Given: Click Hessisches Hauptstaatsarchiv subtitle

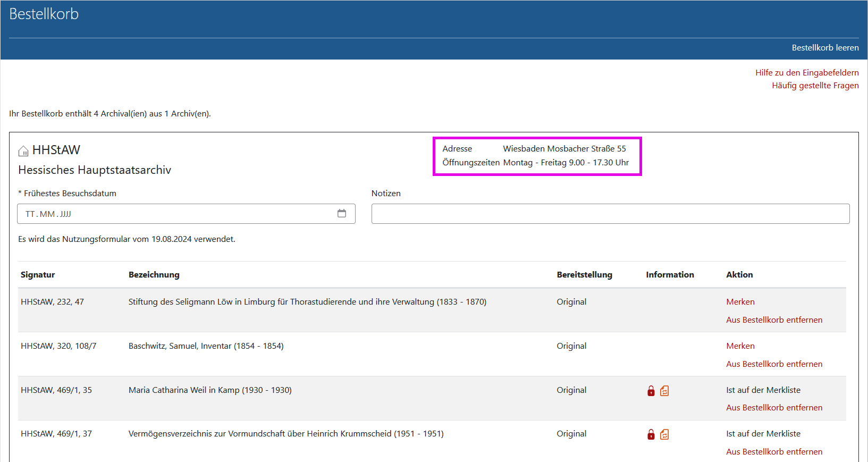Looking at the screenshot, I should 95,170.
